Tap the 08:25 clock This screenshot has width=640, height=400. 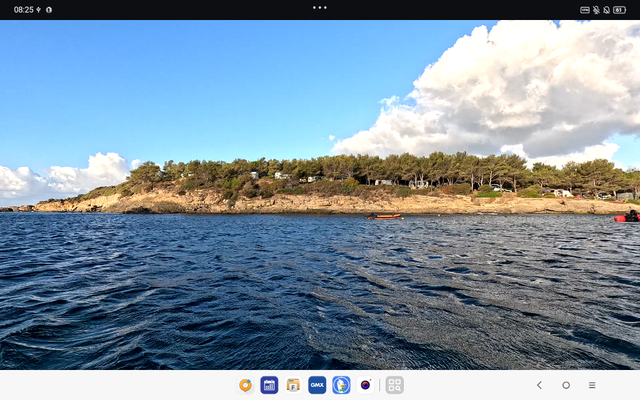pos(23,10)
